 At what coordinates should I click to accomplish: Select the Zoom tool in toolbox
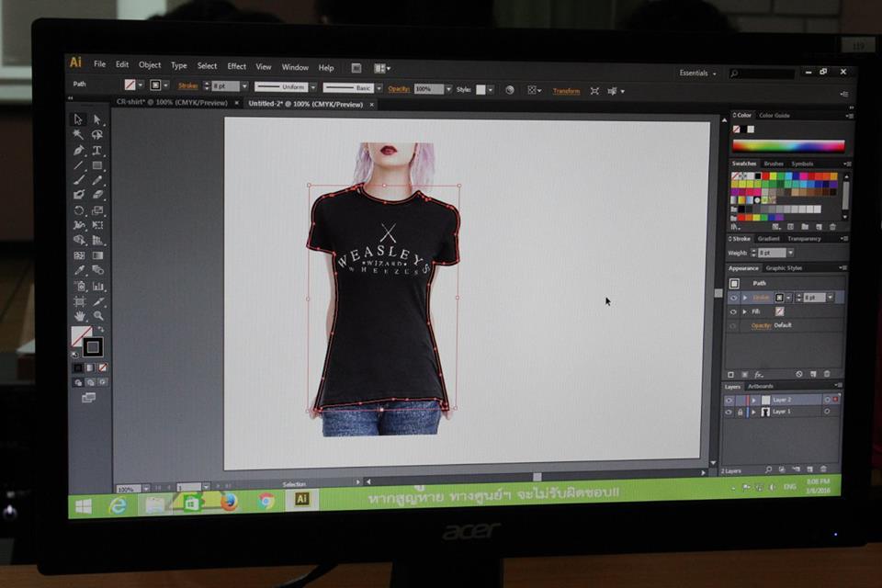click(x=97, y=315)
